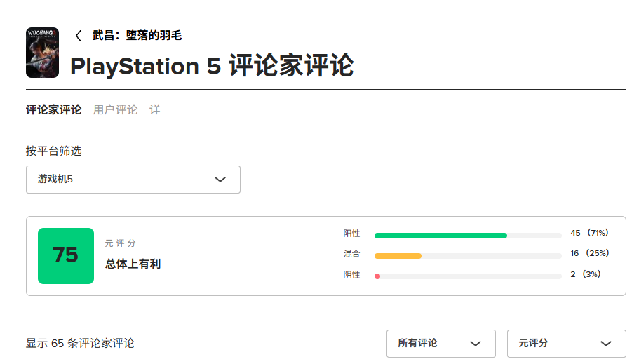Click the 武昌：堕落的羽毛 game title link
This screenshot has width=639, height=364.
tap(137, 36)
